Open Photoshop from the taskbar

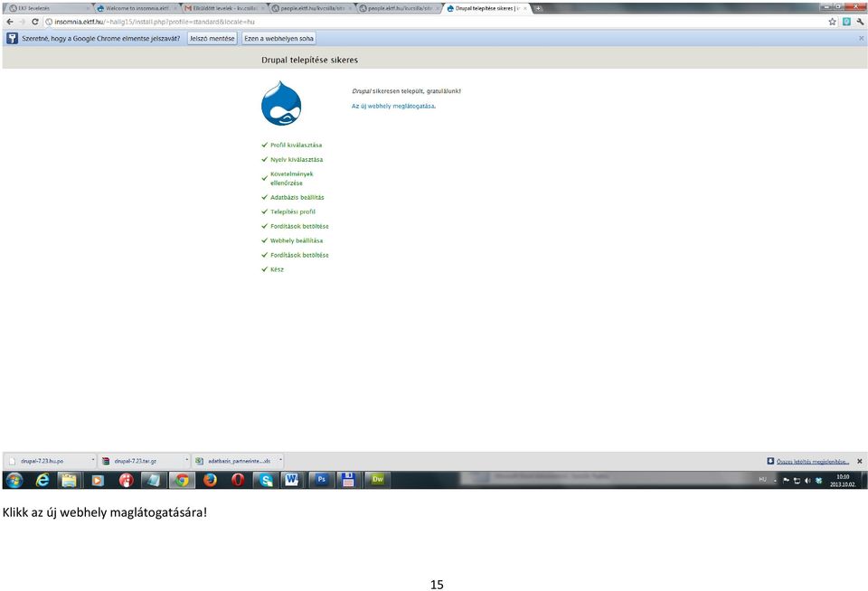click(321, 480)
